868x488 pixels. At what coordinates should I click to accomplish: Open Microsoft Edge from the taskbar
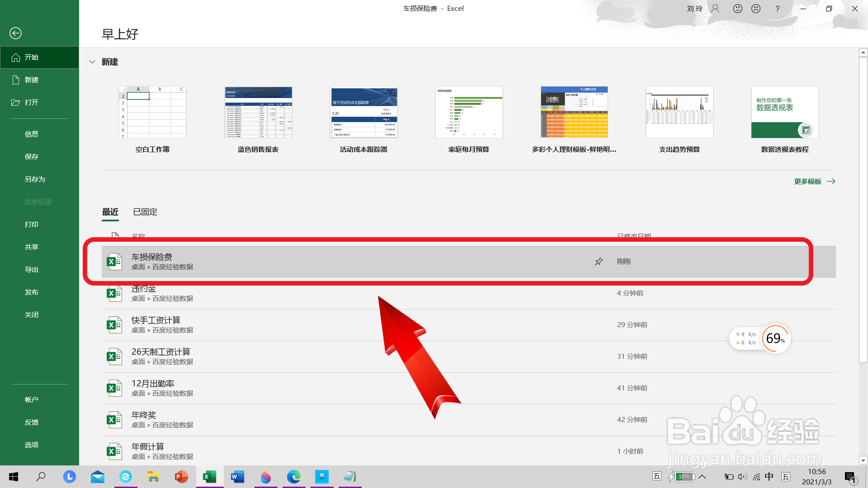coord(294,477)
